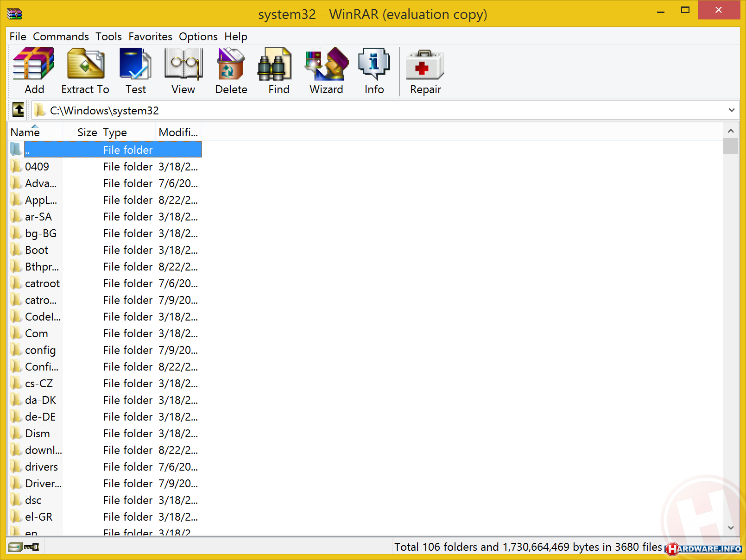
Task: Click the scroll down arrow
Action: [x=731, y=528]
